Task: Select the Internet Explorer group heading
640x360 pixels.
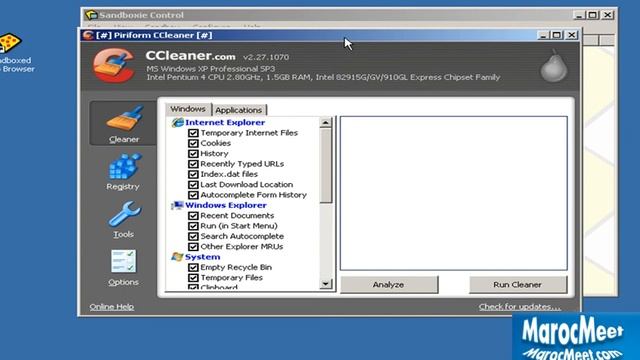Action: pos(225,122)
